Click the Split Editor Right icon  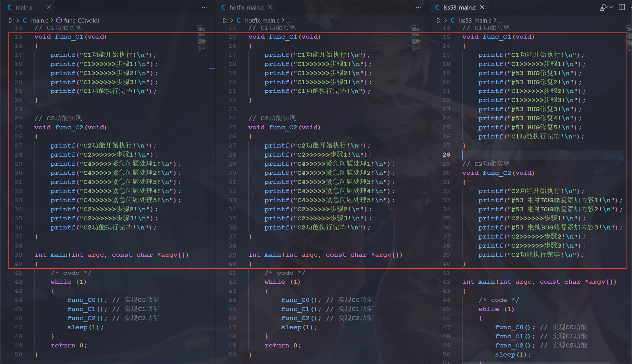tap(622, 7)
